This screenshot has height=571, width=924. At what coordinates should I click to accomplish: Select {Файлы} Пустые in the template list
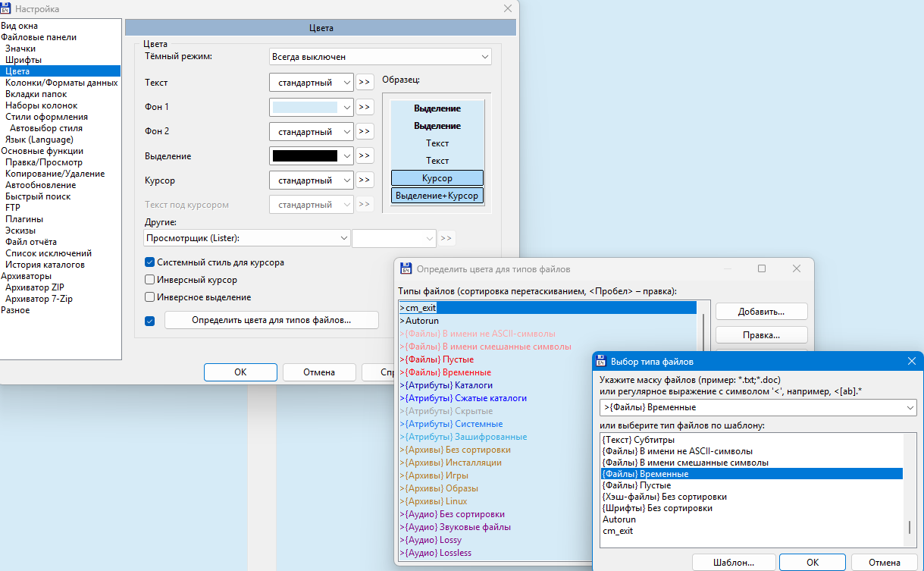click(x=636, y=485)
